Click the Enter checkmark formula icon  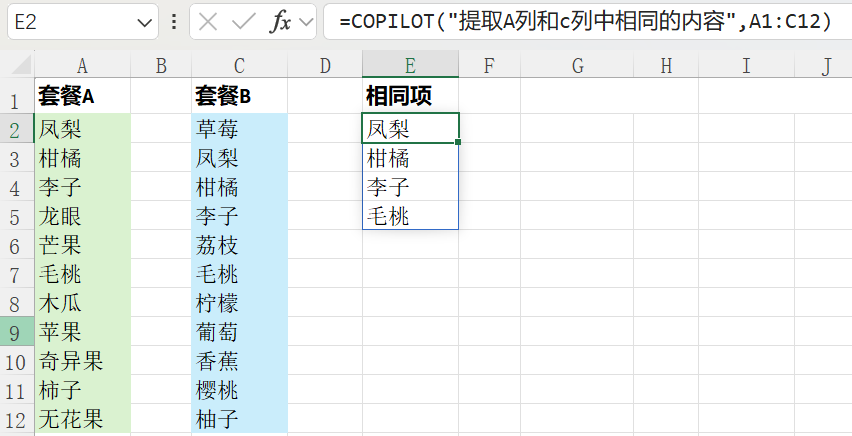click(244, 21)
